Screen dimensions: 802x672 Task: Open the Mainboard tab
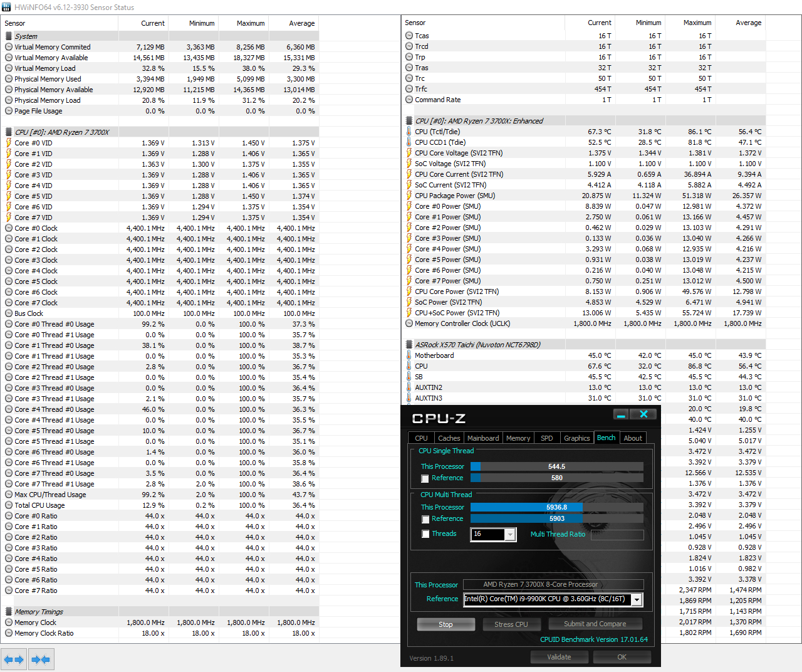click(483, 438)
